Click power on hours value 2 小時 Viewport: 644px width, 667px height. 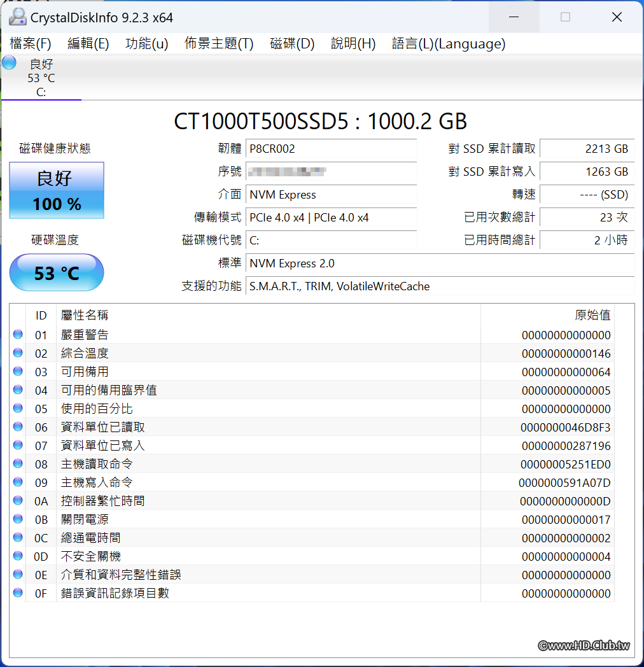point(587,241)
